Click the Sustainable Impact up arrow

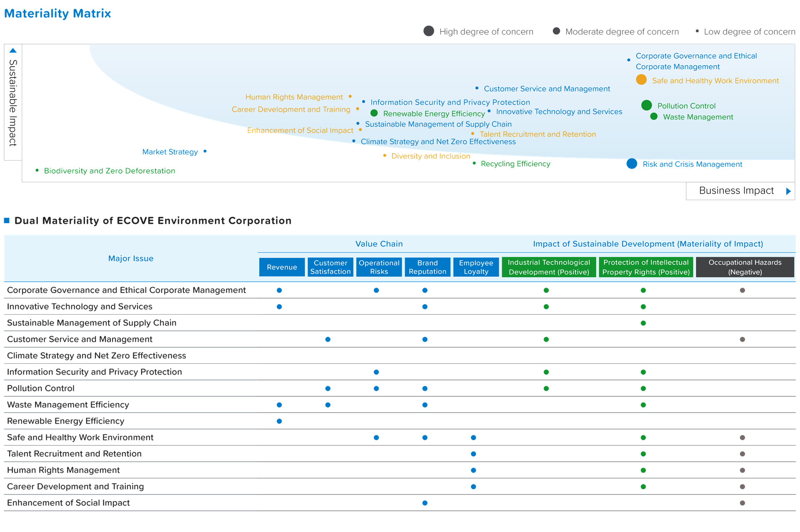[13, 50]
